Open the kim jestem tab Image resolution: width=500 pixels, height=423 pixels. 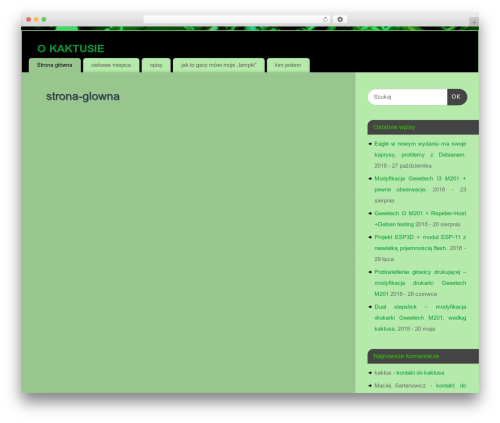(288, 65)
